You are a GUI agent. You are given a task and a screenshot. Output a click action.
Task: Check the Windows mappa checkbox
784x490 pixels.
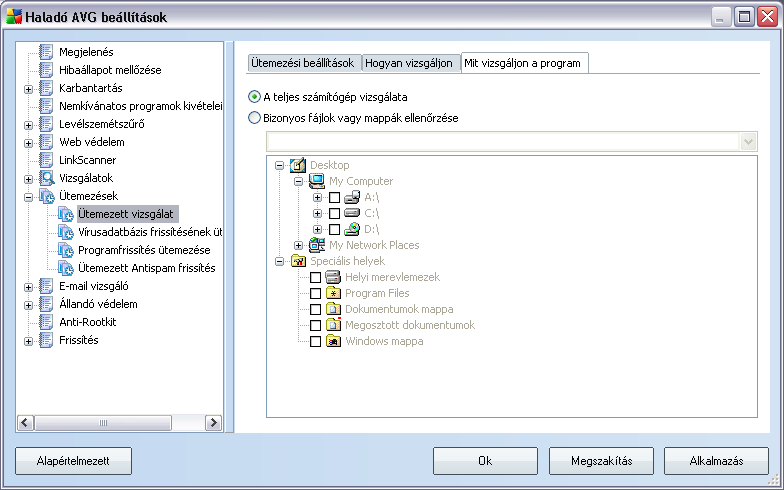coord(316,341)
